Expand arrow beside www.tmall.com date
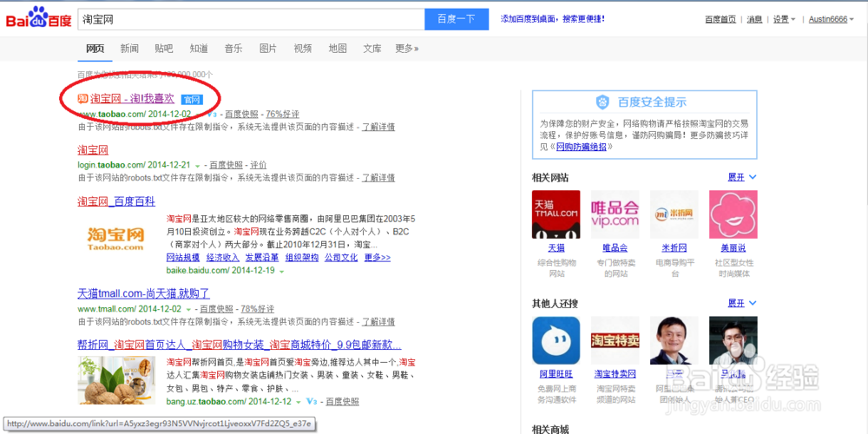Screen dimensions: 868x434 tap(188, 309)
